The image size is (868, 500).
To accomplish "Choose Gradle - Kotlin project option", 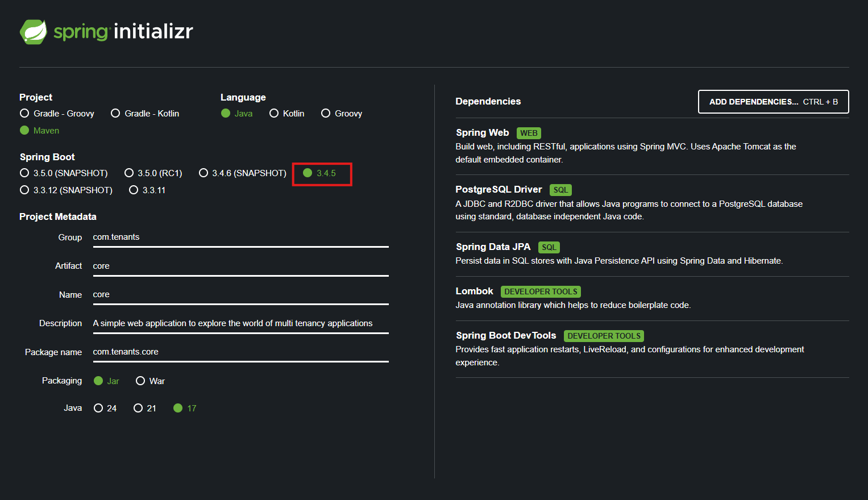I will tap(115, 114).
